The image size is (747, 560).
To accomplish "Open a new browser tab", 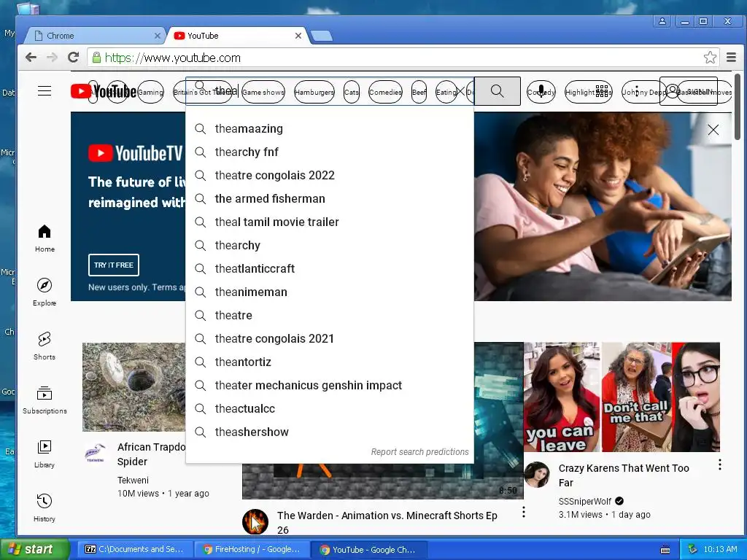I will tap(322, 36).
